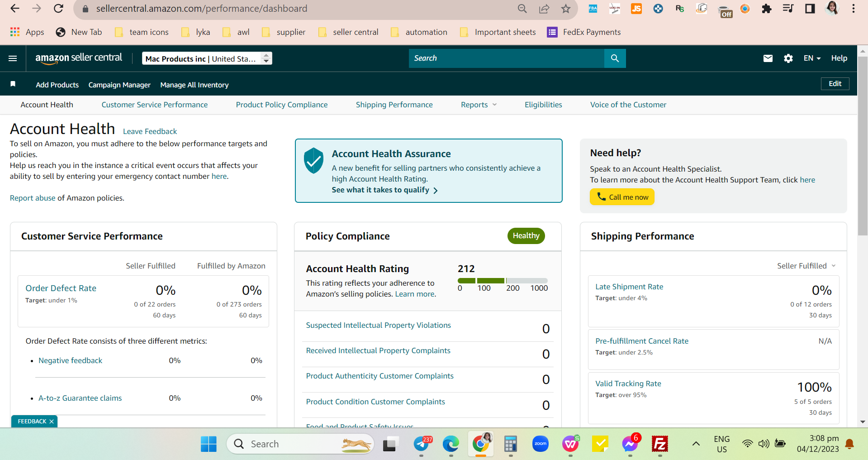Expand See what it takes to qualify
The height and width of the screenshot is (460, 868).
(385, 190)
